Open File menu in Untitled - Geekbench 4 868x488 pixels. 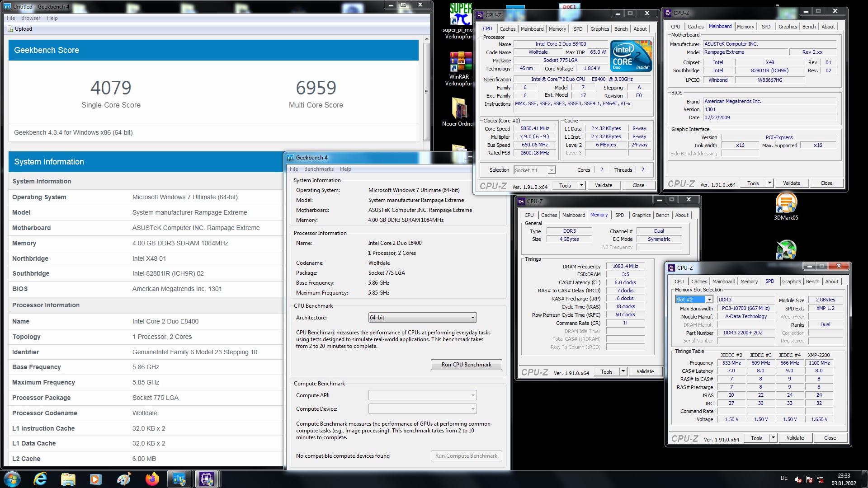coord(11,18)
